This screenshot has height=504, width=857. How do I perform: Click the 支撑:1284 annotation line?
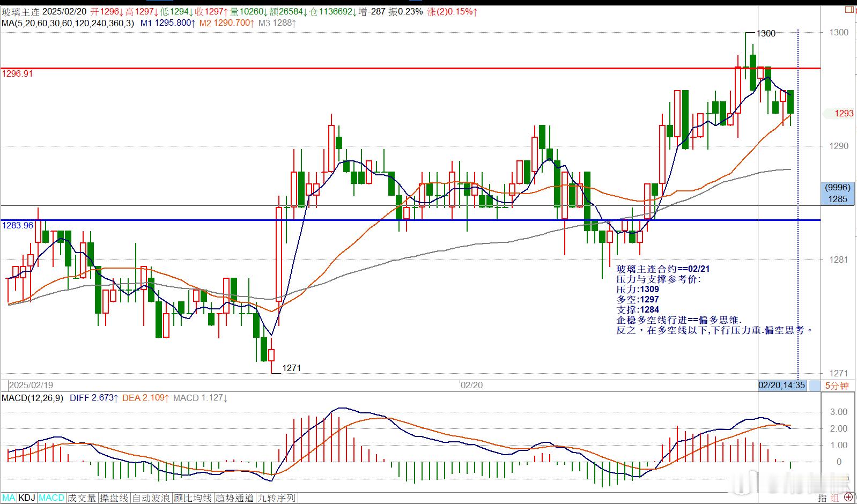coord(638,310)
